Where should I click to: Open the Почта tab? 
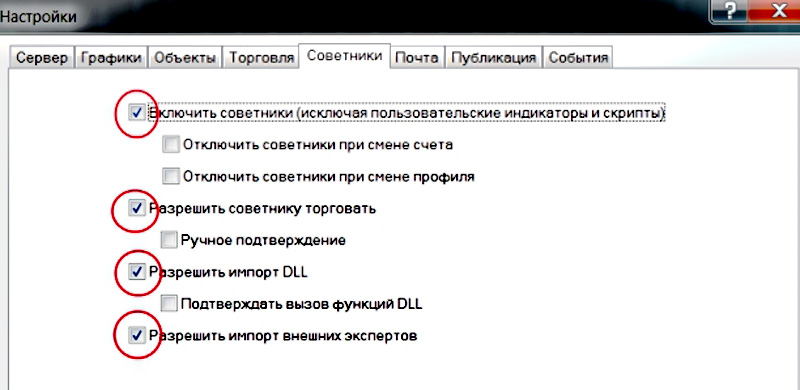pos(417,58)
